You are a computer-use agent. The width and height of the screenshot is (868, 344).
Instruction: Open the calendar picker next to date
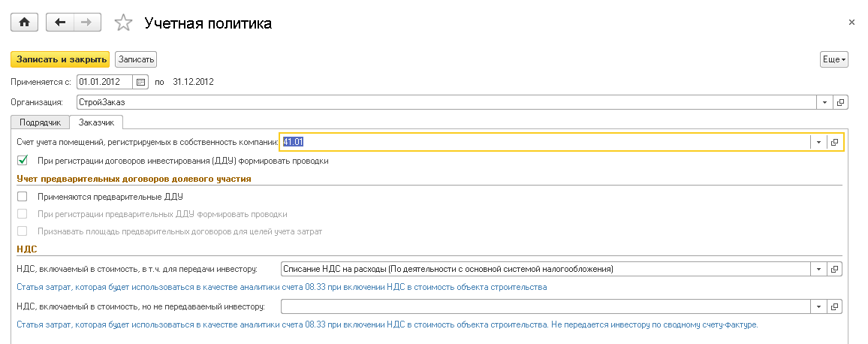[x=140, y=82]
